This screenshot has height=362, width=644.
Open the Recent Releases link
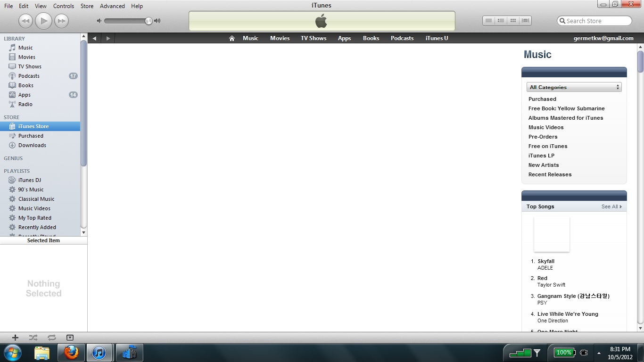coord(550,174)
